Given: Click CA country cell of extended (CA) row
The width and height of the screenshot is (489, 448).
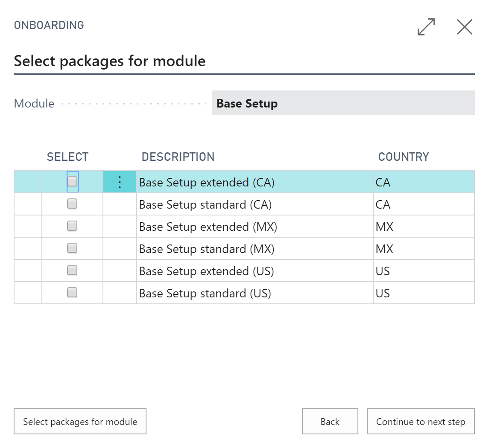Looking at the screenshot, I should point(424,182).
